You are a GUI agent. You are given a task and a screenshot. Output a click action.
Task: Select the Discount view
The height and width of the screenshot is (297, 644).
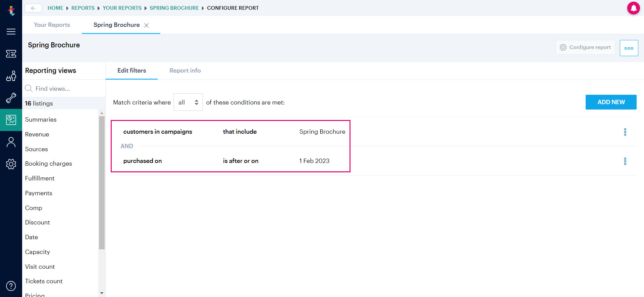[38, 222]
